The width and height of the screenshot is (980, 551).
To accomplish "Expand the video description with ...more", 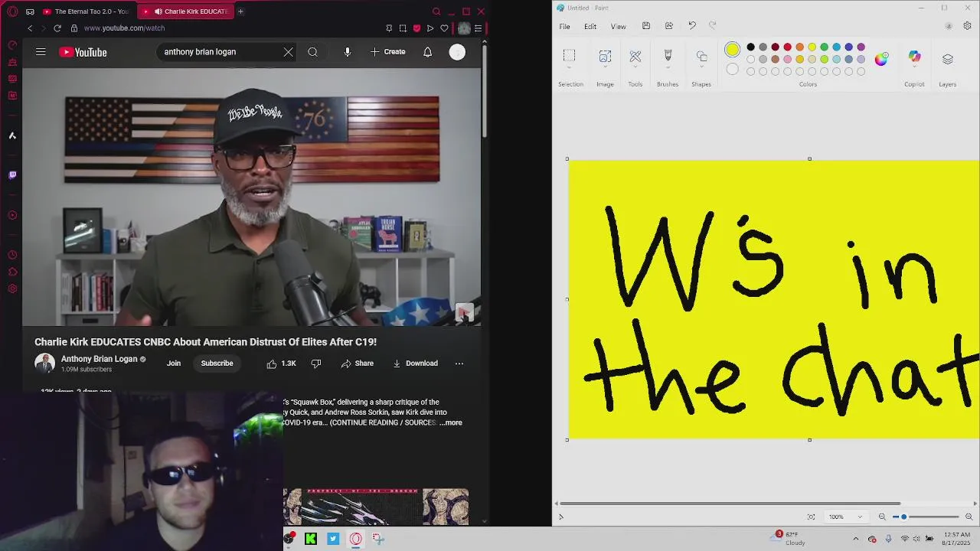I will point(452,422).
